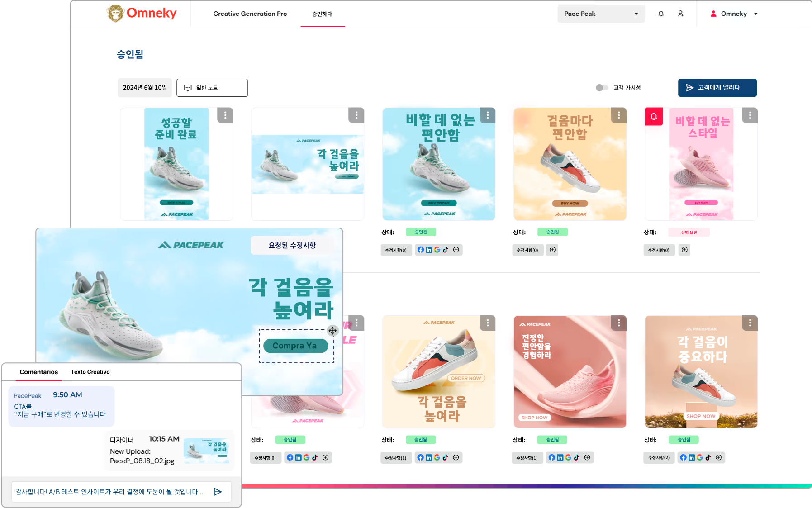
Task: Open the Creative Generation Pro tab
Action: pyautogui.click(x=250, y=14)
